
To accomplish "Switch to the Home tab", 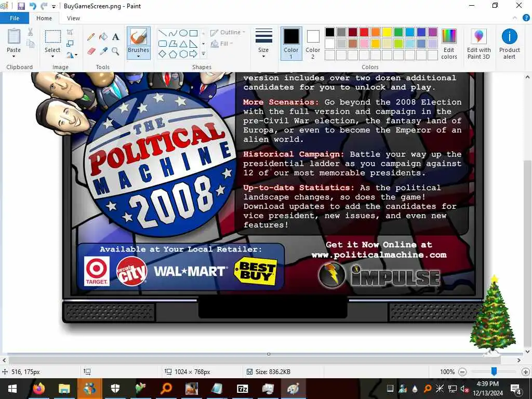I will coord(44,18).
